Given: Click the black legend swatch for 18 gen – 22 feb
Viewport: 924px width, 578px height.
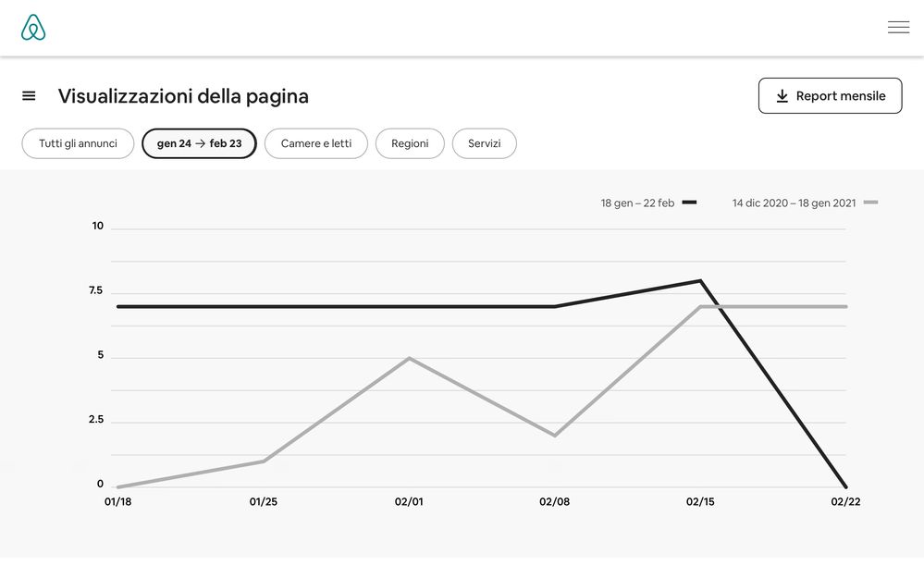Looking at the screenshot, I should (689, 203).
